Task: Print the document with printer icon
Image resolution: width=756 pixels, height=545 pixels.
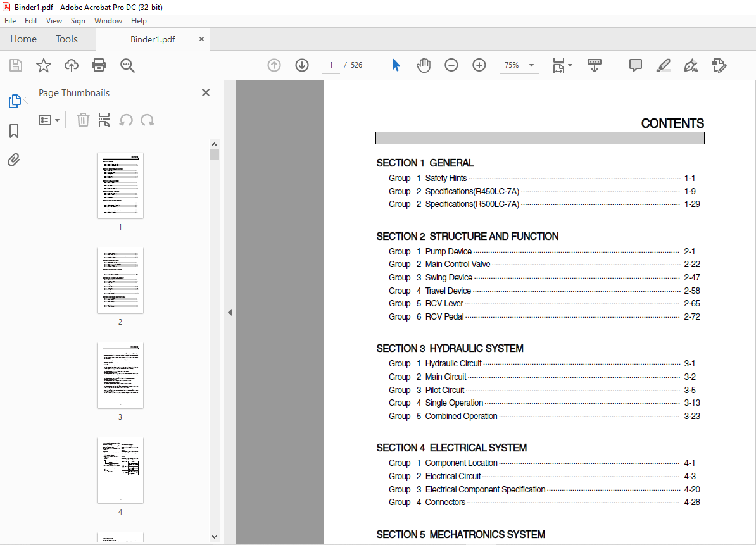Action: click(x=99, y=65)
